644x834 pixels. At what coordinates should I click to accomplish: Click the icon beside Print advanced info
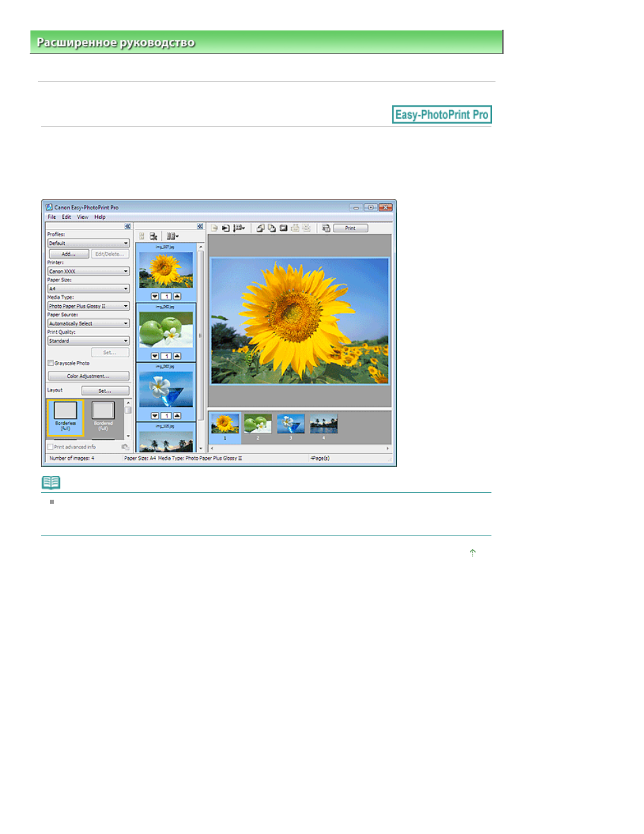coord(125,447)
